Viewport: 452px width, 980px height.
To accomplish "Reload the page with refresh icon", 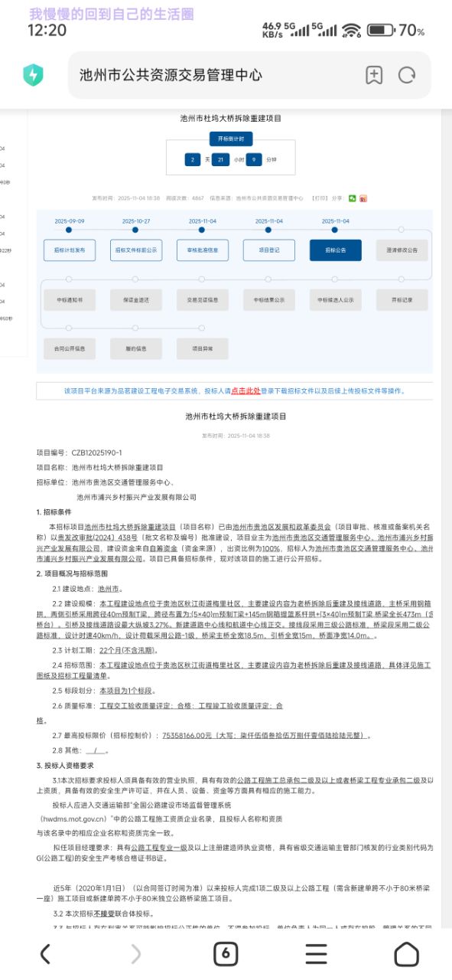I will [x=407, y=75].
